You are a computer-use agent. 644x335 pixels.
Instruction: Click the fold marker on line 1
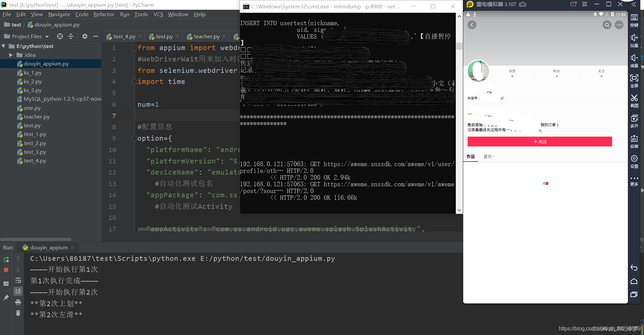click(x=134, y=48)
